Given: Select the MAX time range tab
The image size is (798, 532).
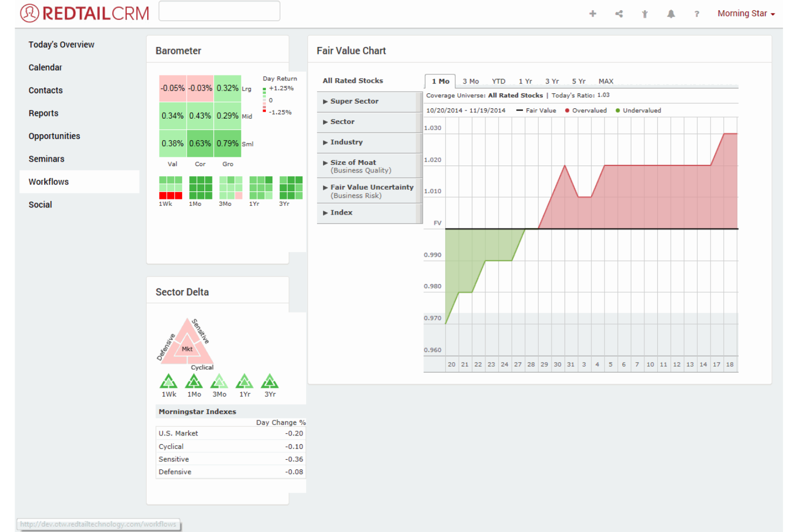Looking at the screenshot, I should pyautogui.click(x=606, y=81).
